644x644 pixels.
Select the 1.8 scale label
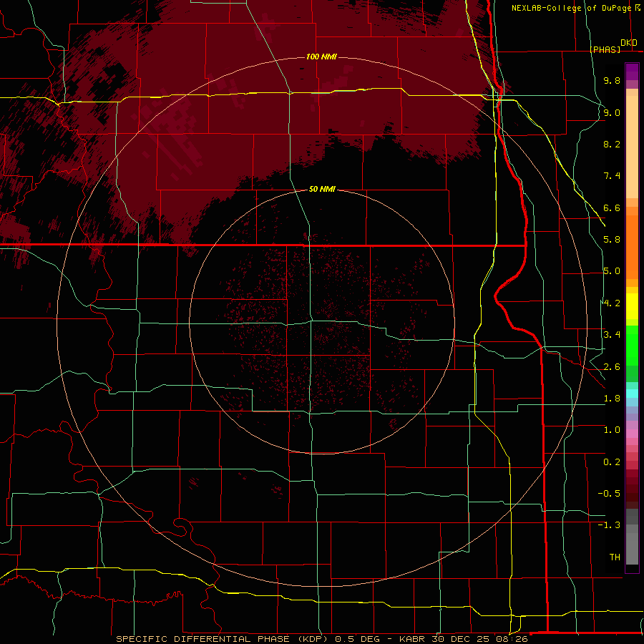(x=612, y=399)
